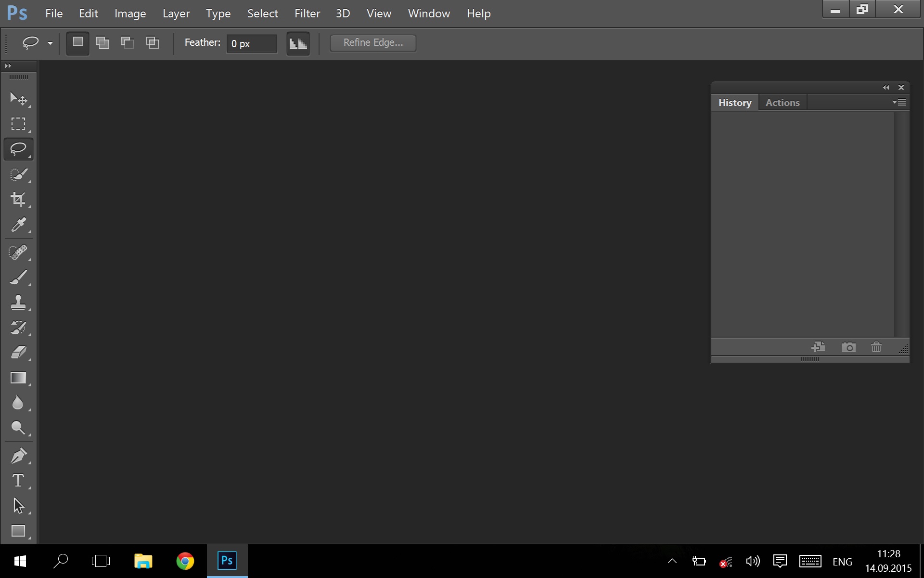Click the History panel camera snapshot icon
The image size is (924, 578).
(848, 347)
